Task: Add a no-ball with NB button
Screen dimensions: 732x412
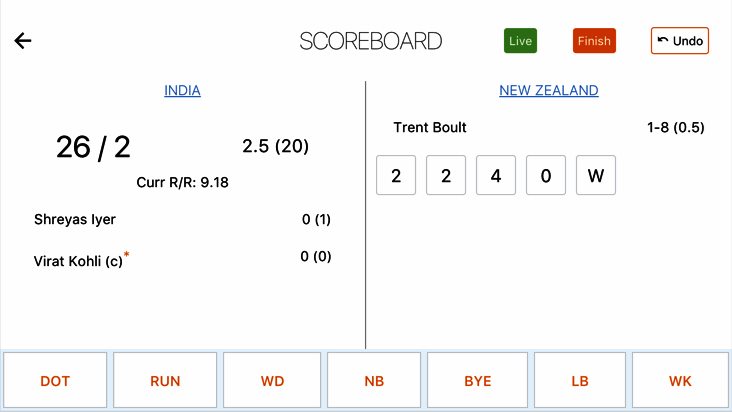Action: pyautogui.click(x=374, y=381)
